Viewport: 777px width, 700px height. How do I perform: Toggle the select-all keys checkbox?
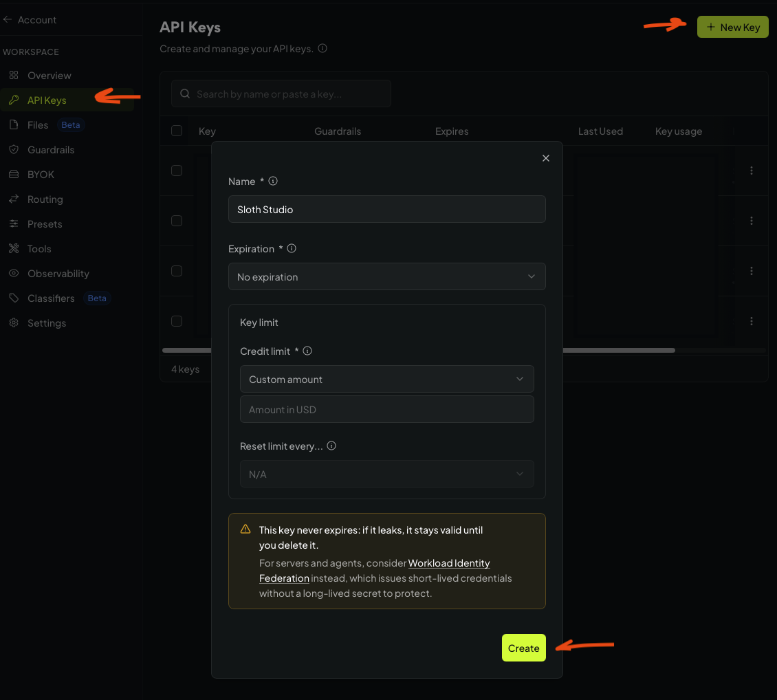point(177,131)
